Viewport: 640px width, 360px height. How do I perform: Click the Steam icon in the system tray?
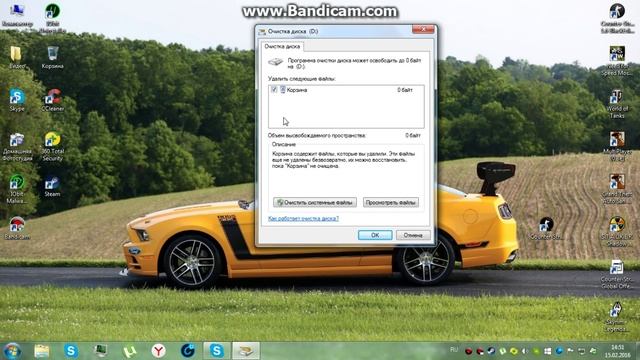[x=491, y=351]
